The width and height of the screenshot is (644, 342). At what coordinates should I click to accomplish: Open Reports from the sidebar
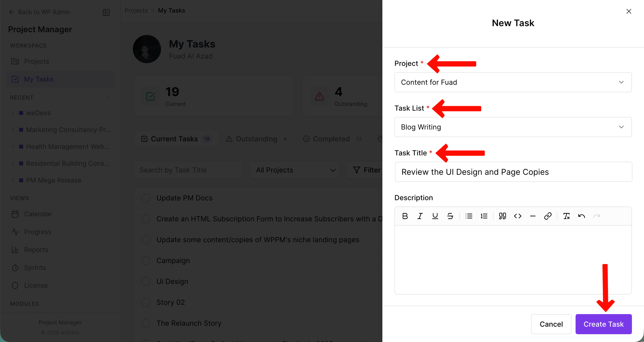click(x=36, y=249)
